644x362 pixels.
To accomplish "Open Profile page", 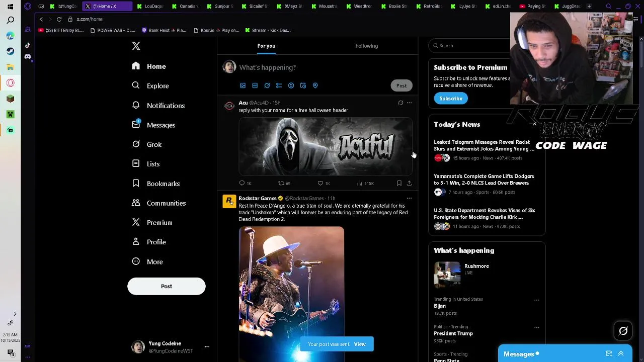I will click(148, 242).
